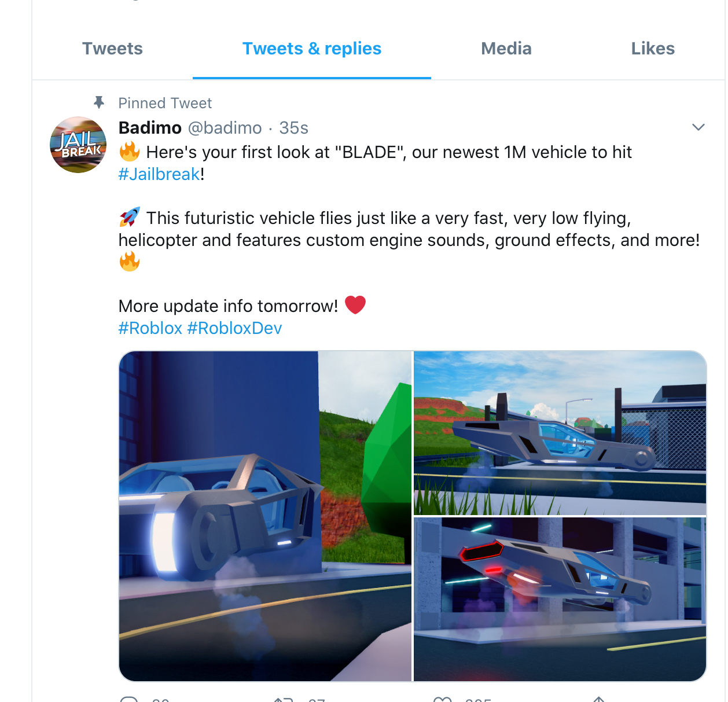728x702 pixels.
Task: Open the bottom-right image with red taillights
Action: click(560, 600)
